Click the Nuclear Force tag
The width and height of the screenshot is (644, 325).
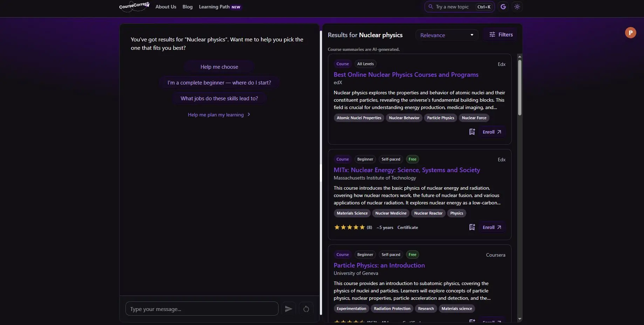(x=474, y=118)
